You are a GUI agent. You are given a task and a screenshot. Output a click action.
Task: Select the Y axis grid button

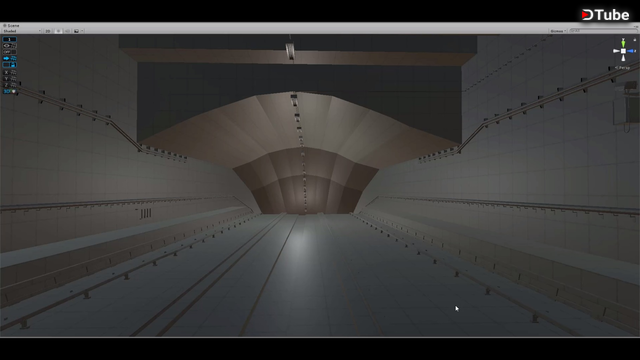tap(9, 78)
